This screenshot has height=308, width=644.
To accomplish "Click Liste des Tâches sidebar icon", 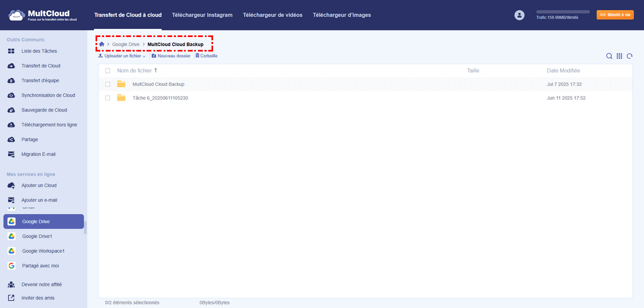I will [x=11, y=51].
